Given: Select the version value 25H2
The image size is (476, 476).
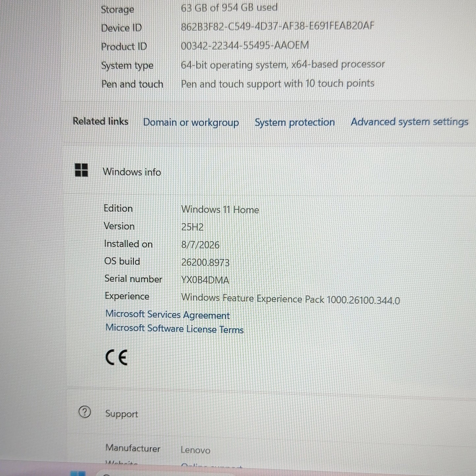Looking at the screenshot, I should (192, 227).
